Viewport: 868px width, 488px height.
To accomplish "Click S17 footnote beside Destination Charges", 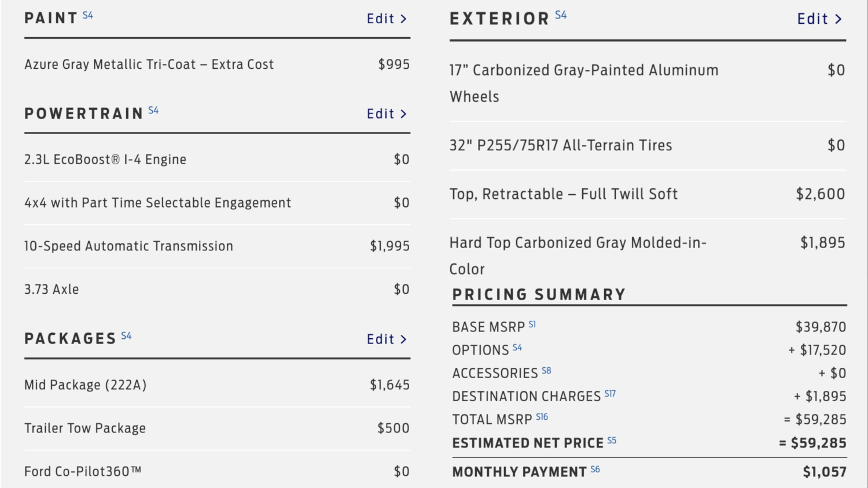I will point(610,394).
